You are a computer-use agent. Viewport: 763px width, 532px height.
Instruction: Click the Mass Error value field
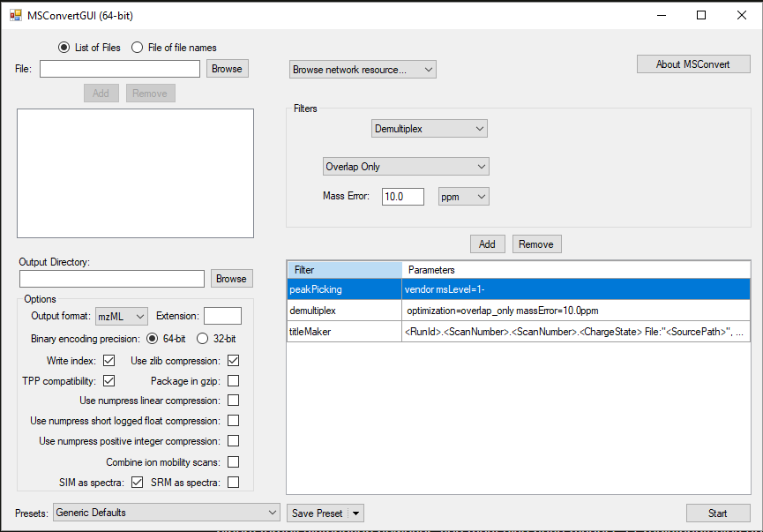pos(402,197)
